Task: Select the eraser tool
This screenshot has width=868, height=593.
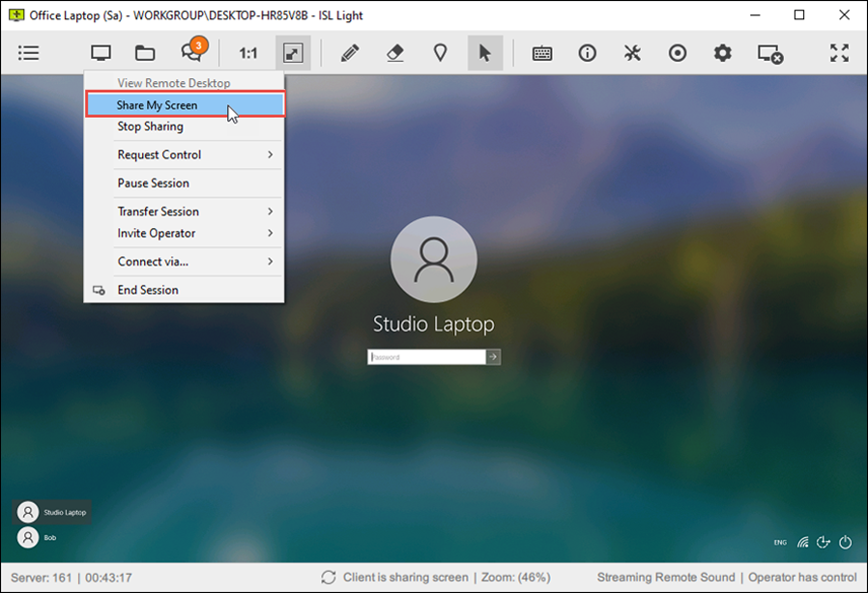Action: [x=394, y=53]
